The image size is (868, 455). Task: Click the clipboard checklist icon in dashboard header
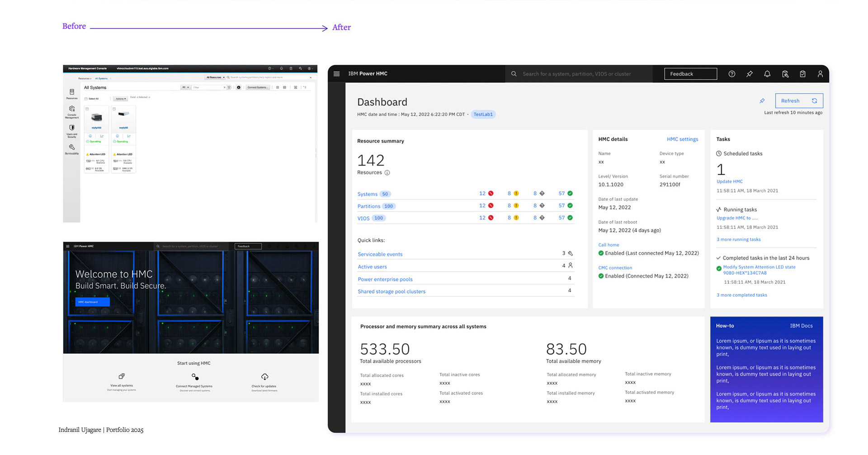(802, 74)
